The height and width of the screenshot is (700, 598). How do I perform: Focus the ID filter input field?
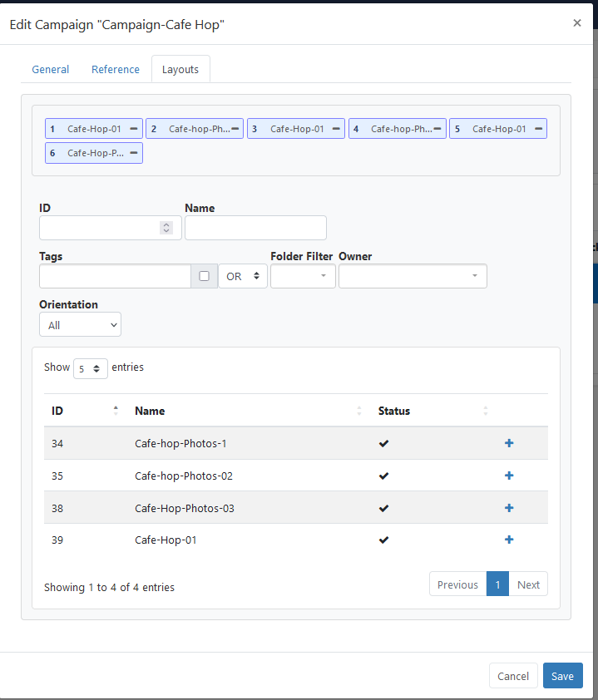(111, 228)
